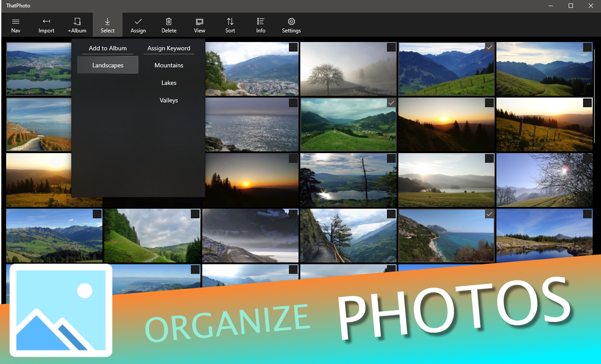Assign the Valleys keyword
The width and height of the screenshot is (601, 364).
[x=169, y=100]
